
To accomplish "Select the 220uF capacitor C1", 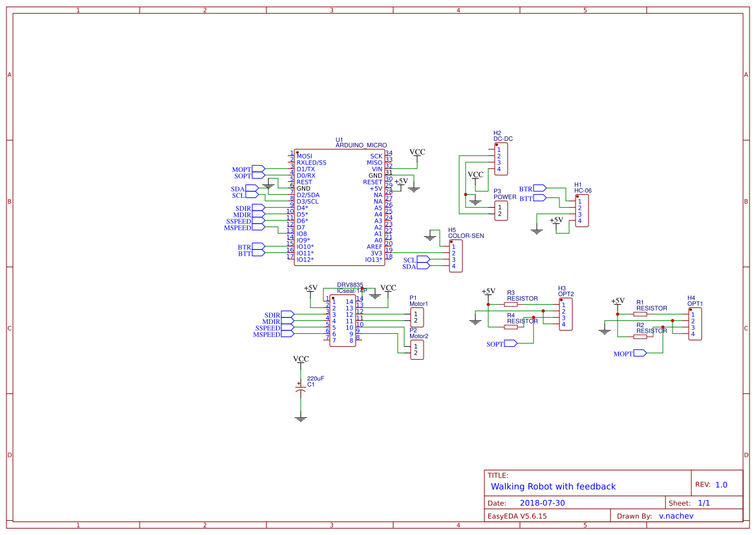I will coord(301,388).
